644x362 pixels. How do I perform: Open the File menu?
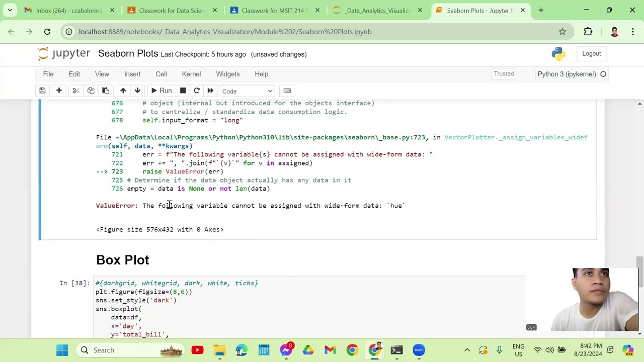tap(48, 74)
